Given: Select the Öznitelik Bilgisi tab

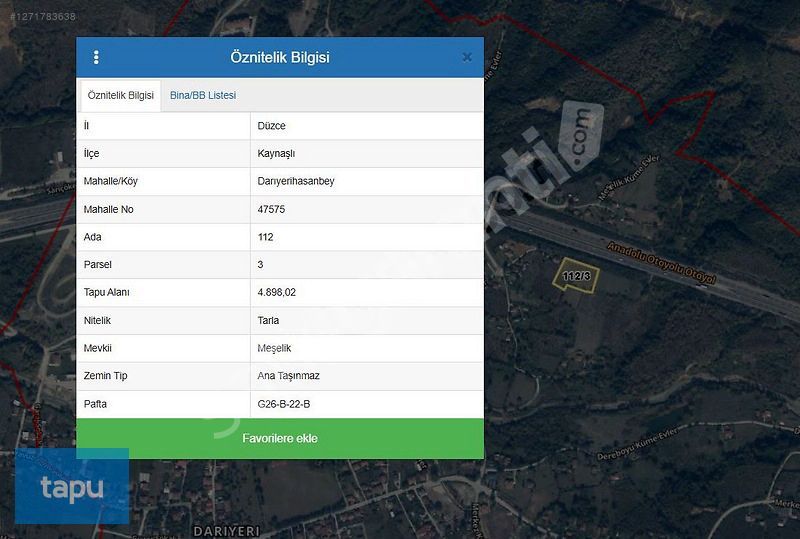Looking at the screenshot, I should click(x=120, y=95).
